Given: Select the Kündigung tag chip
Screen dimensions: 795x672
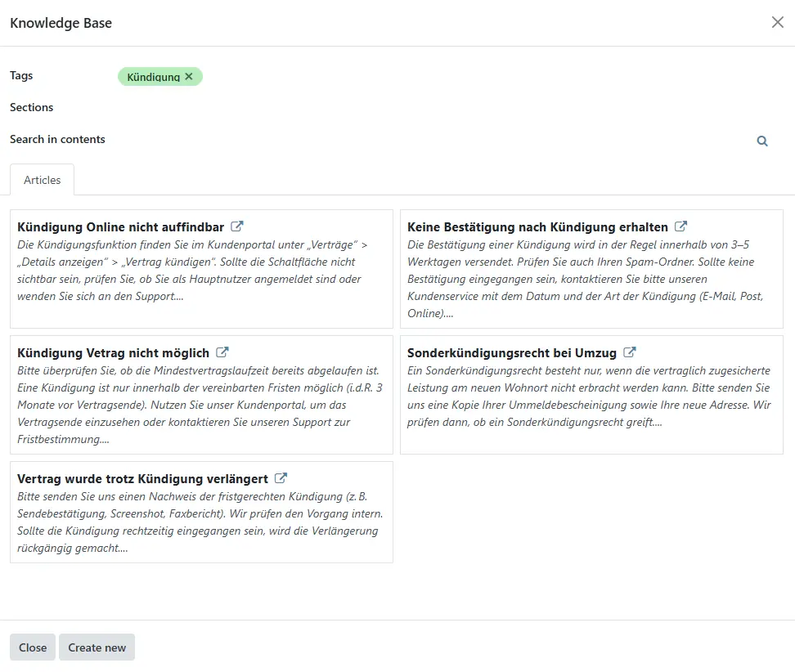Looking at the screenshot, I should [x=153, y=77].
